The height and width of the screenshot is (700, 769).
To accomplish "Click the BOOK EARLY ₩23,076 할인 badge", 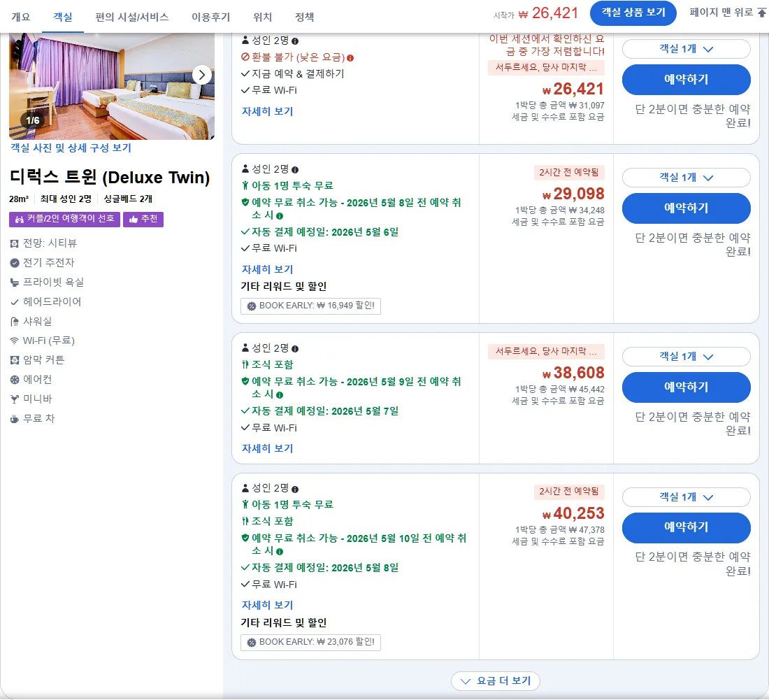I will click(310, 642).
